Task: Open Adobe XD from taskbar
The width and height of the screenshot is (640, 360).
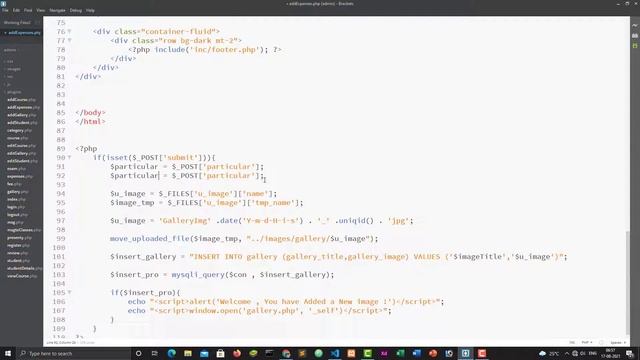Action: pyautogui.click(x=384, y=353)
